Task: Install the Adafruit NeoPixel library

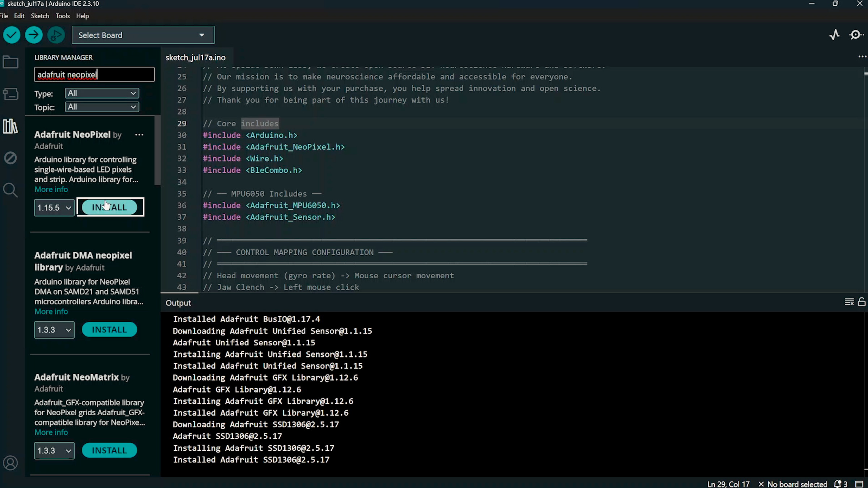Action: [x=110, y=207]
